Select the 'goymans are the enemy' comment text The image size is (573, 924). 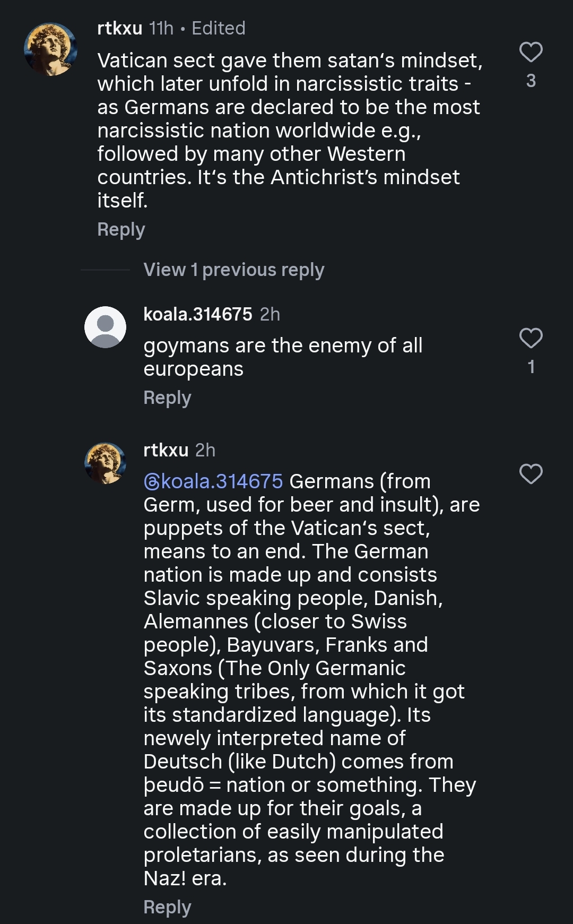pos(283,357)
